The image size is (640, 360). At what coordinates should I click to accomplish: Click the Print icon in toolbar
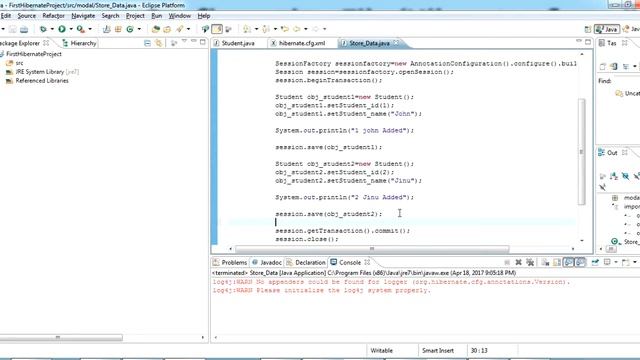point(24,29)
